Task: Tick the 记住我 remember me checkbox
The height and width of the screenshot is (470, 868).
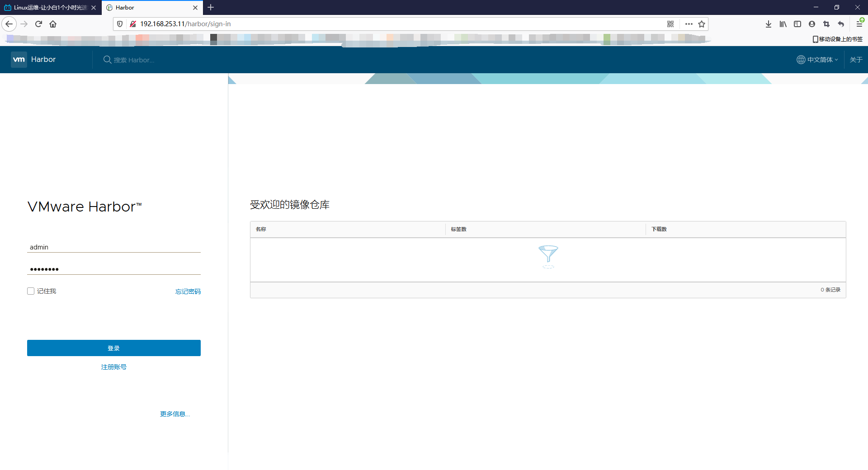Action: click(x=31, y=291)
